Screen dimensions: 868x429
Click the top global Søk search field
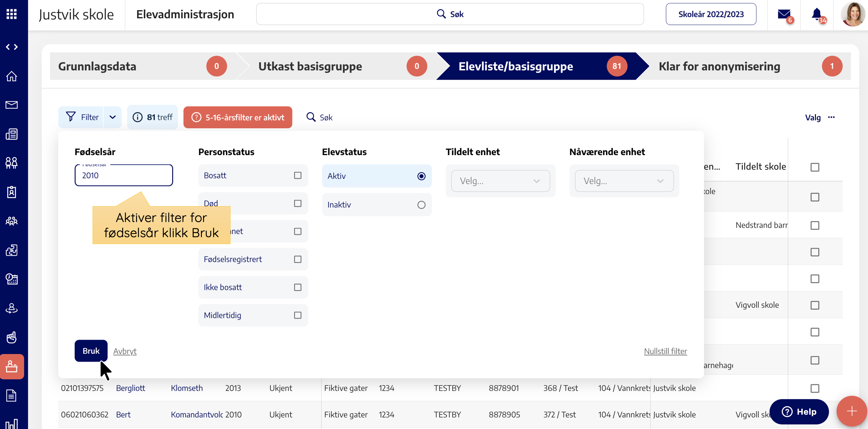(x=450, y=14)
